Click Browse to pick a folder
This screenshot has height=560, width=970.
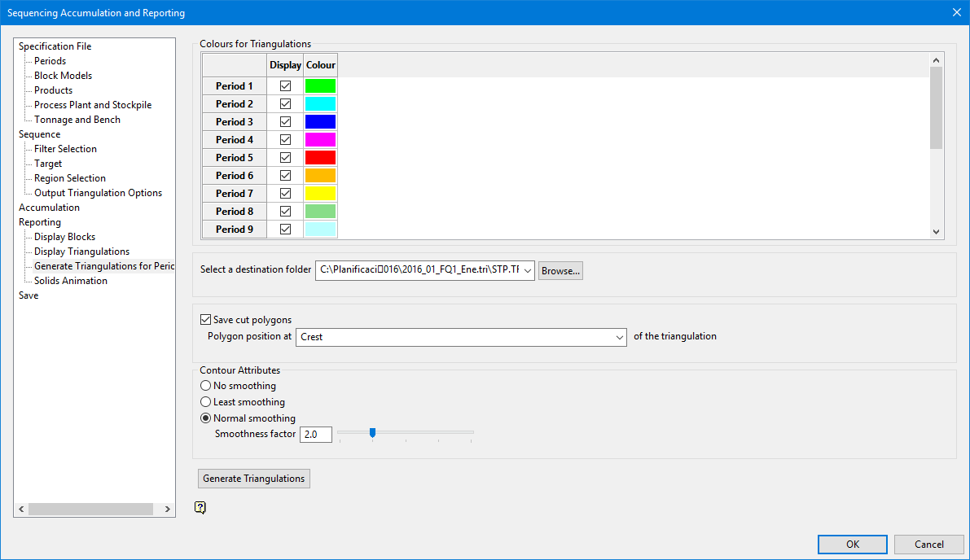[x=560, y=271]
